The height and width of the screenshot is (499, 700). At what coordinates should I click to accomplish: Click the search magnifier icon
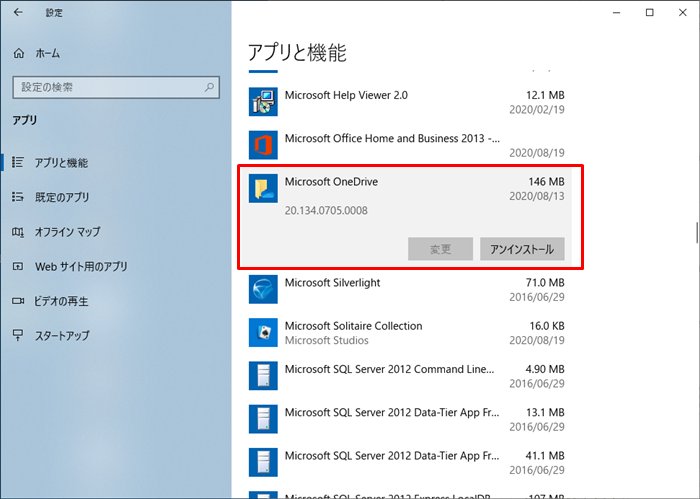[209, 87]
